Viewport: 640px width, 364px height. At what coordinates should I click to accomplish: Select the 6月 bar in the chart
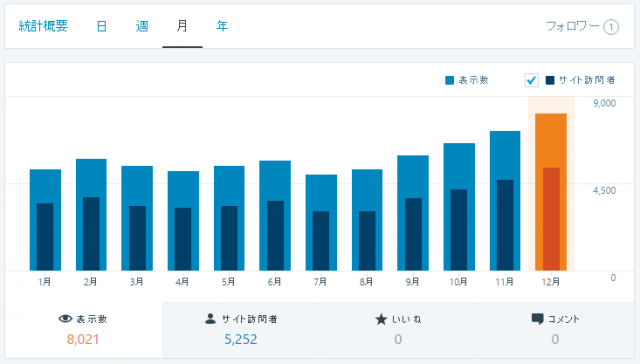(x=275, y=215)
